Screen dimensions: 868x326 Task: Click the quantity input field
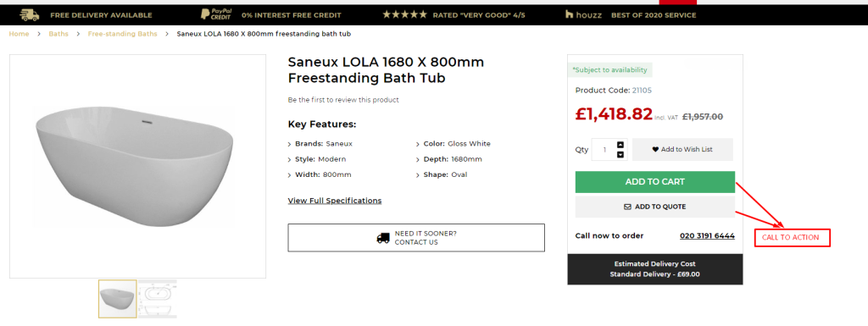click(604, 150)
